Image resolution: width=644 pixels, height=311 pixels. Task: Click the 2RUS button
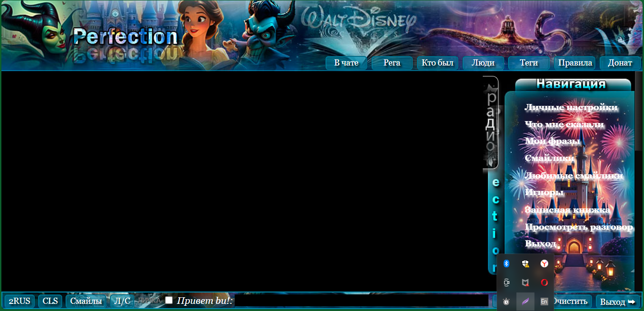pyautogui.click(x=19, y=301)
